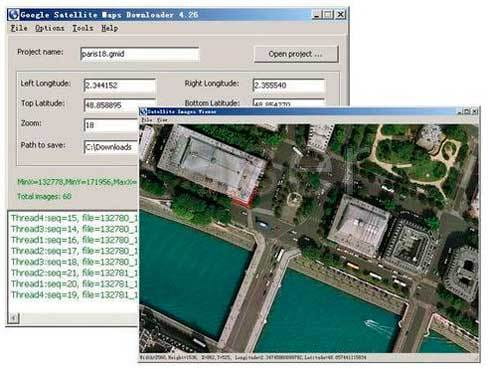Minimize the Satellite Images Viewer window
Viewport: 488px width, 369px height.
click(460, 112)
